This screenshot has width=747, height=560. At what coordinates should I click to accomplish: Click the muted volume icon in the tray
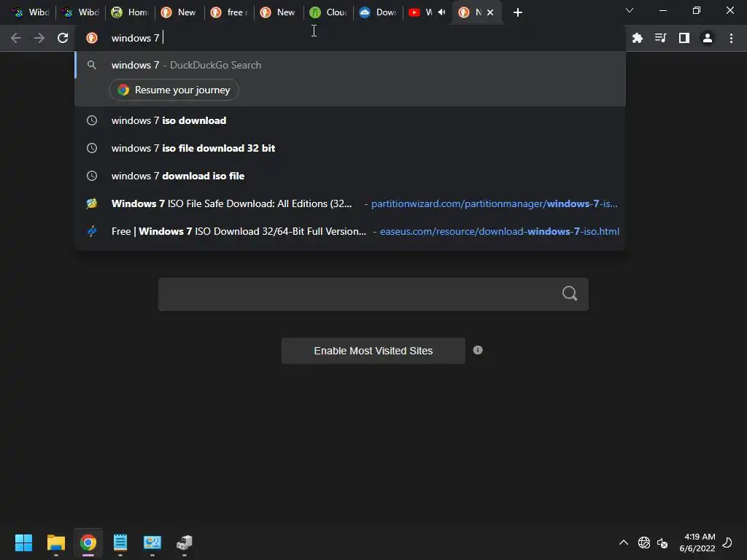(662, 542)
